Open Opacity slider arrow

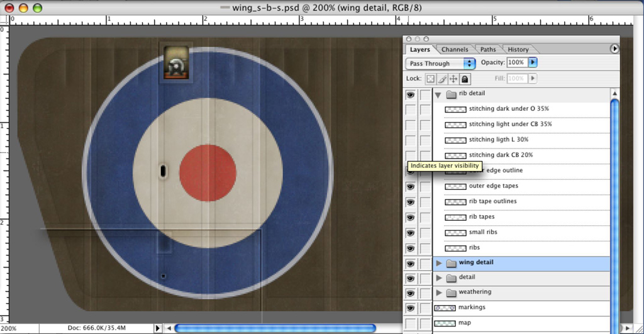click(x=533, y=62)
